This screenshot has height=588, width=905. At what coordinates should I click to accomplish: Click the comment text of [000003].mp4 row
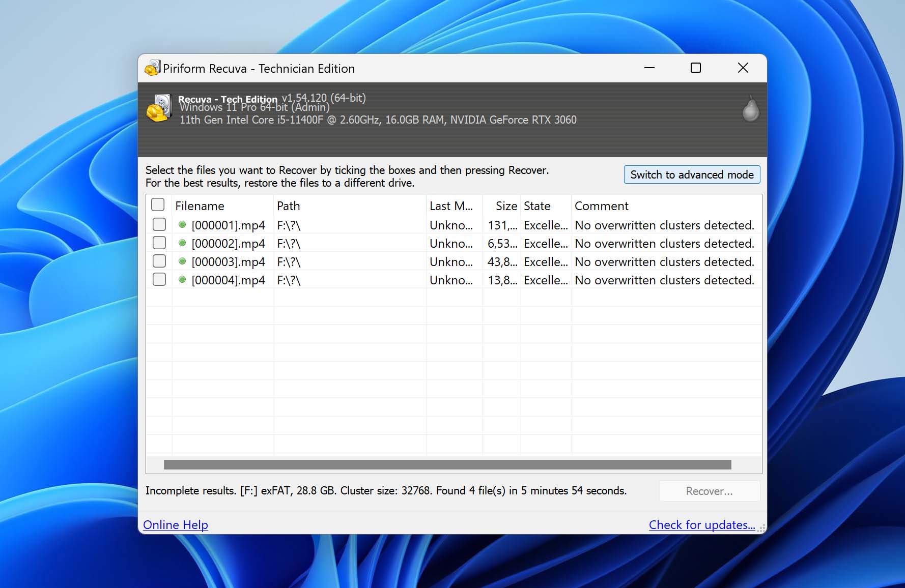click(x=664, y=261)
